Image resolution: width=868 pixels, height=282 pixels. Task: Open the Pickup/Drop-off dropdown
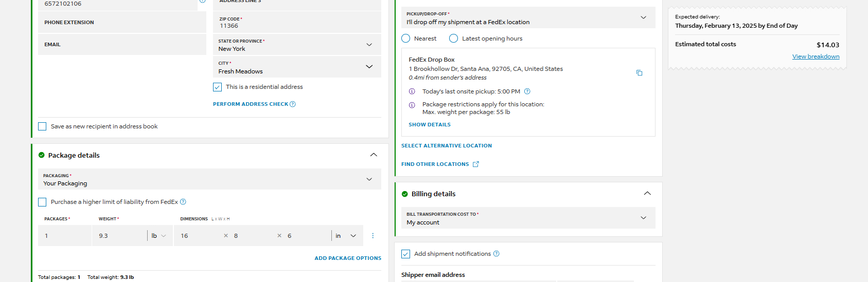tap(528, 17)
